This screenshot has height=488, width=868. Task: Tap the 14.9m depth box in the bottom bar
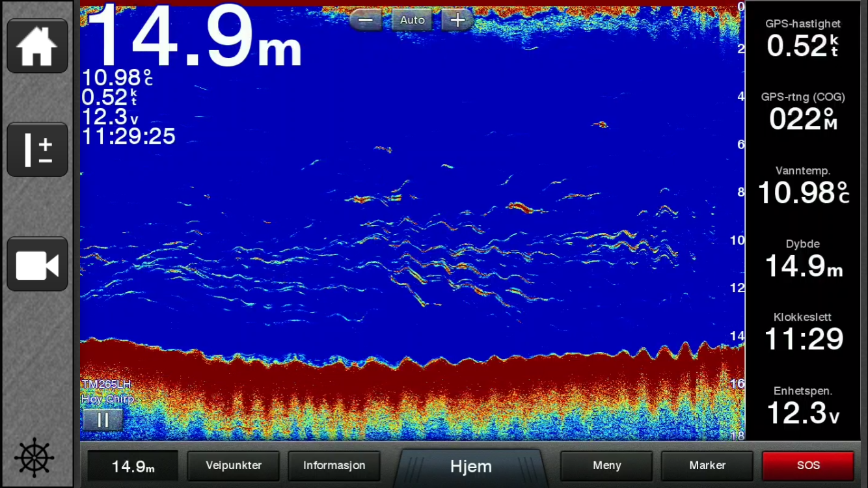(133, 466)
